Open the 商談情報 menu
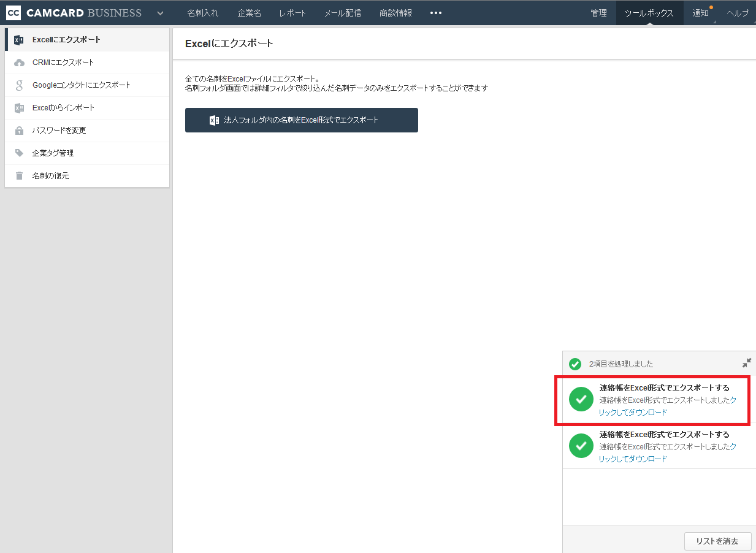This screenshot has width=756, height=553. tap(395, 13)
